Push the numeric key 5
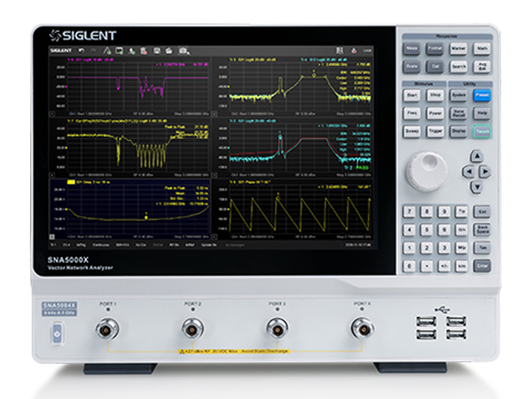This screenshot has width=532, height=399. (426, 230)
